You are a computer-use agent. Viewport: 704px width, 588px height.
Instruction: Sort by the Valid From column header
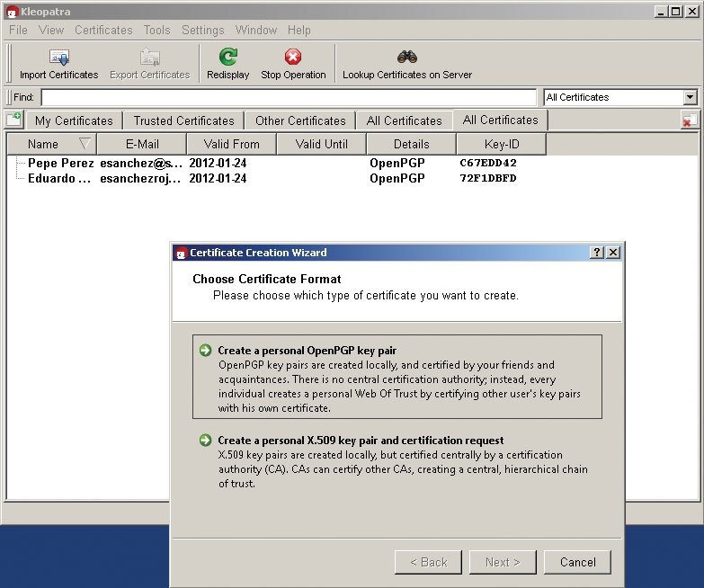232,144
